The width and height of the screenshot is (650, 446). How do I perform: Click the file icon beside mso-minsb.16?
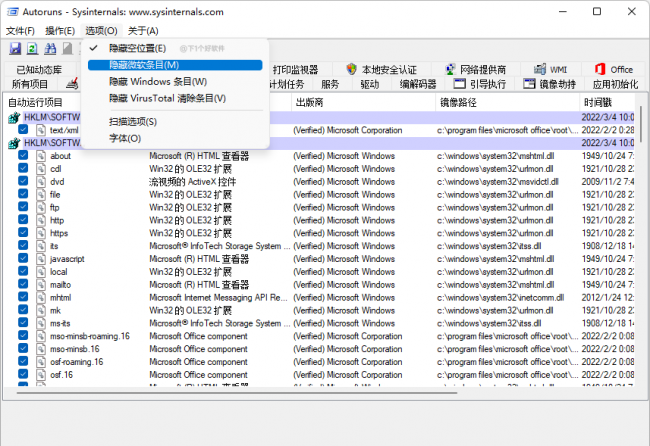(41, 349)
